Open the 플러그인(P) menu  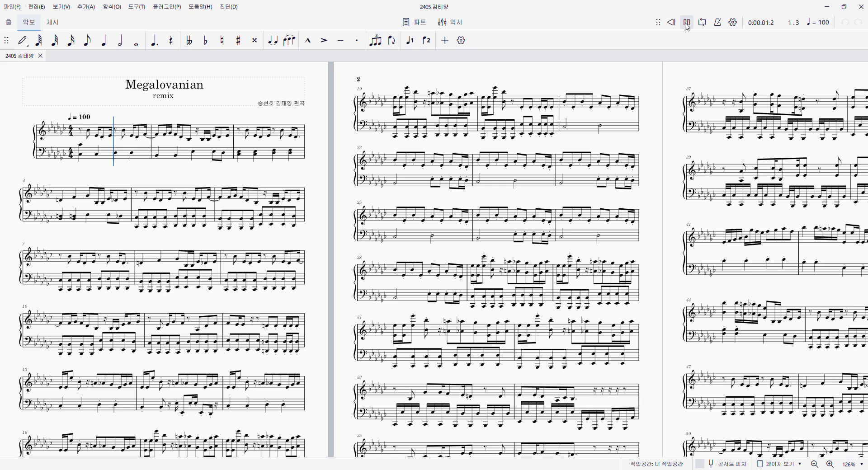click(167, 7)
